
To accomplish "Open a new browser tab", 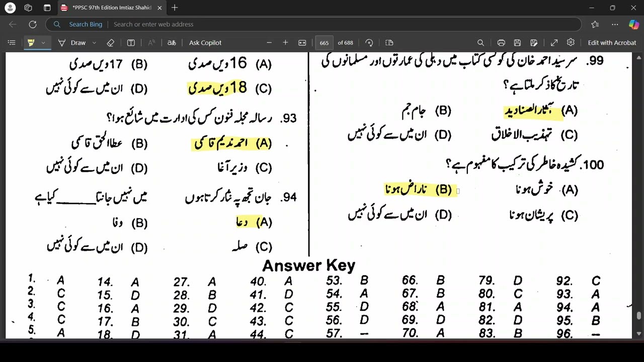I will 175,8.
